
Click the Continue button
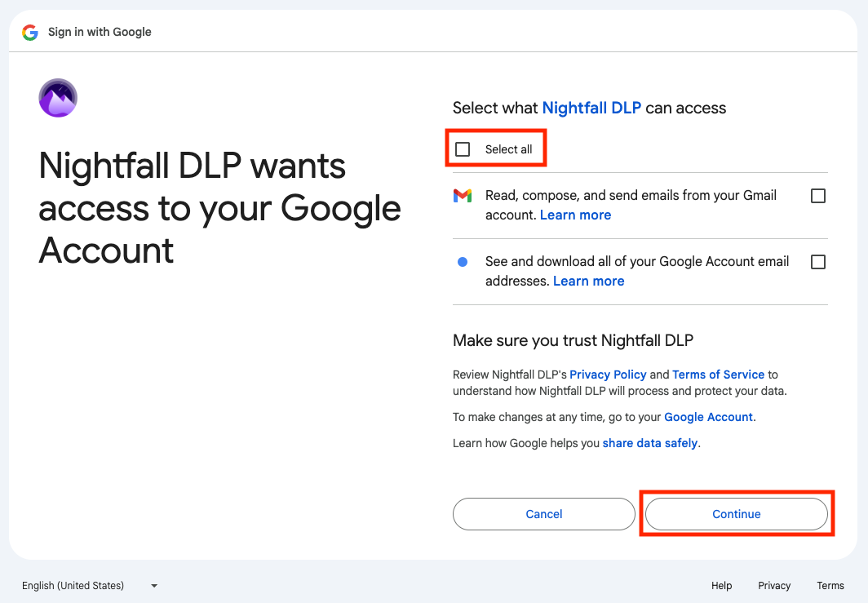[x=736, y=514]
